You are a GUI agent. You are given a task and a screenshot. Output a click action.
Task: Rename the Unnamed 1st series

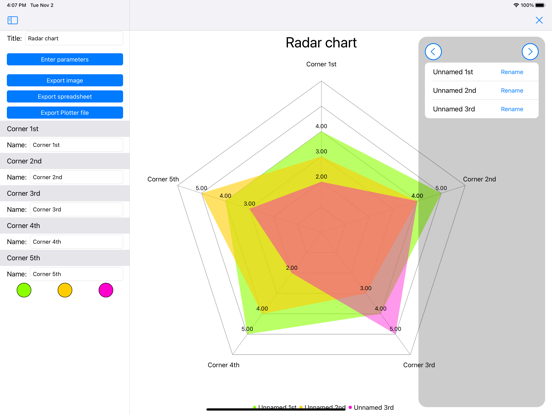tap(512, 72)
